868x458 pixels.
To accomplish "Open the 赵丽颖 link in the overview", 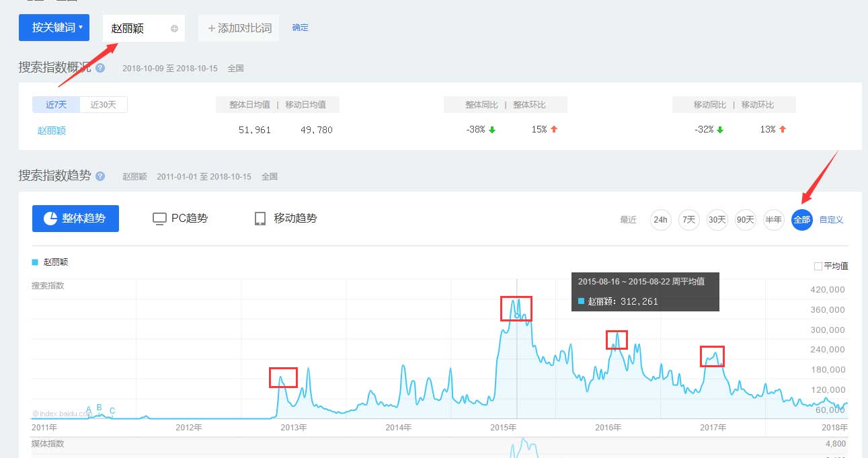I will tap(50, 130).
